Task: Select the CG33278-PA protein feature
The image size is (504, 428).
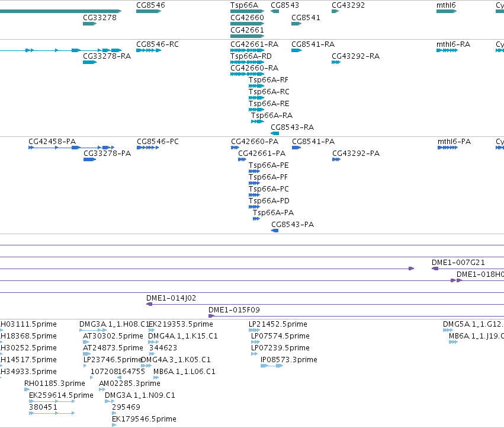Action: click(x=89, y=159)
